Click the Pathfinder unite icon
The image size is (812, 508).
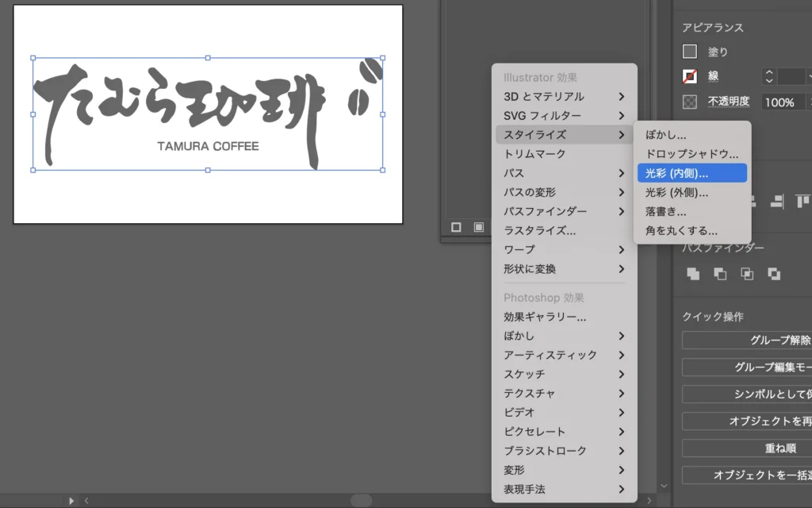point(693,274)
